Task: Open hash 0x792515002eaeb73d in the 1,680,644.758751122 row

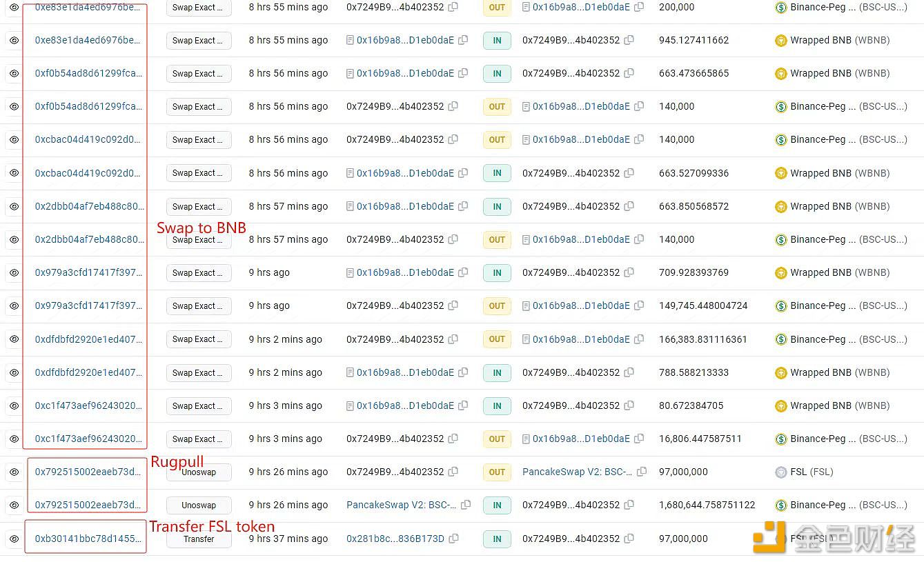Action: [88, 505]
